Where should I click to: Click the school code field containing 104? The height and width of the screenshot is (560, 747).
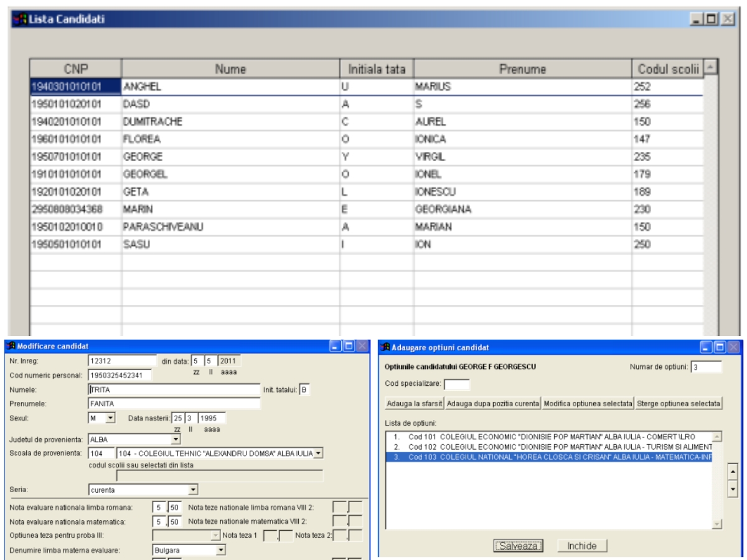[x=101, y=453]
